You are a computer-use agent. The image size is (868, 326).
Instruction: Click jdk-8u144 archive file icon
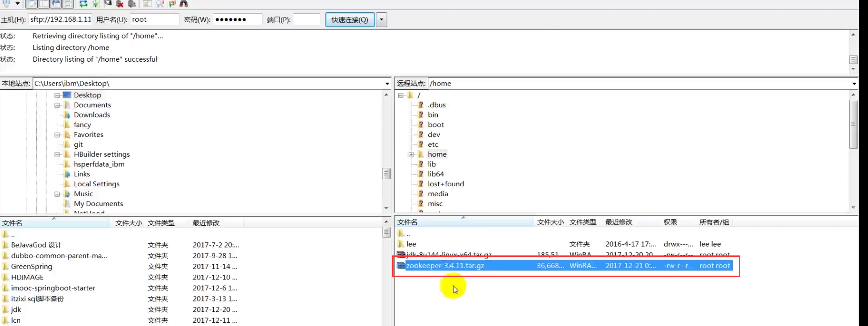[x=401, y=255]
